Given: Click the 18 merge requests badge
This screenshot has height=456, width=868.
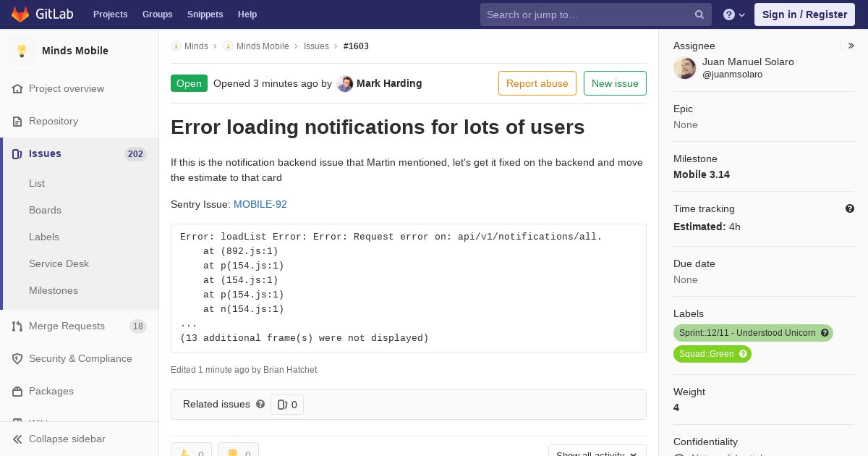Looking at the screenshot, I should click(x=137, y=326).
